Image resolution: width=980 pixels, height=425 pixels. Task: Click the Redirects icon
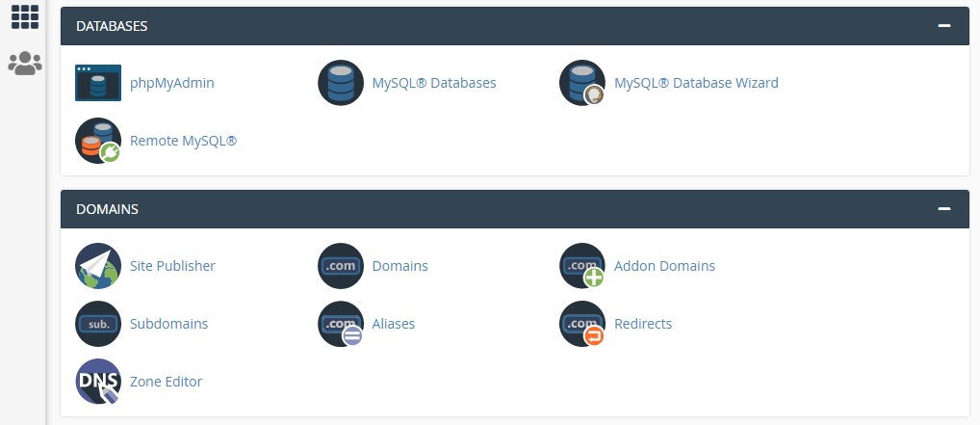[x=582, y=324]
